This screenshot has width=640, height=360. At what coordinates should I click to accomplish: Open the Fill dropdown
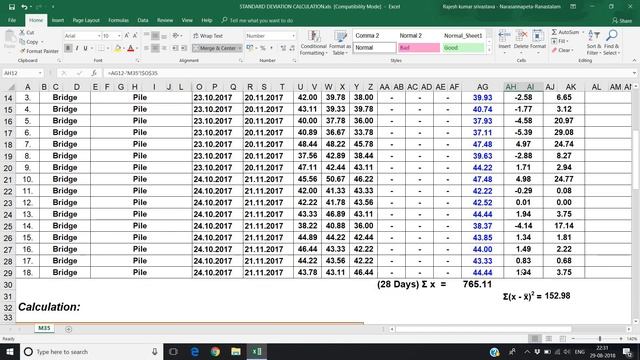pos(560,41)
